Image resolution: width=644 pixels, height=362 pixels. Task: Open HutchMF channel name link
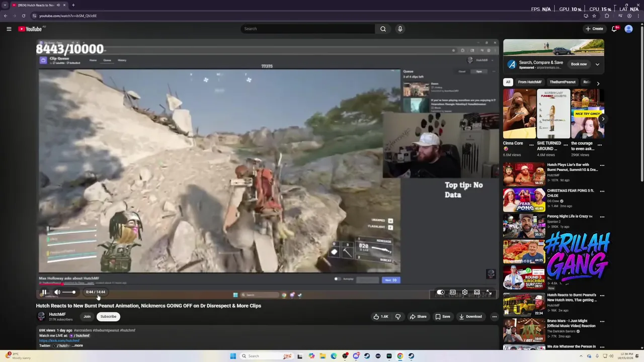[x=57, y=314]
